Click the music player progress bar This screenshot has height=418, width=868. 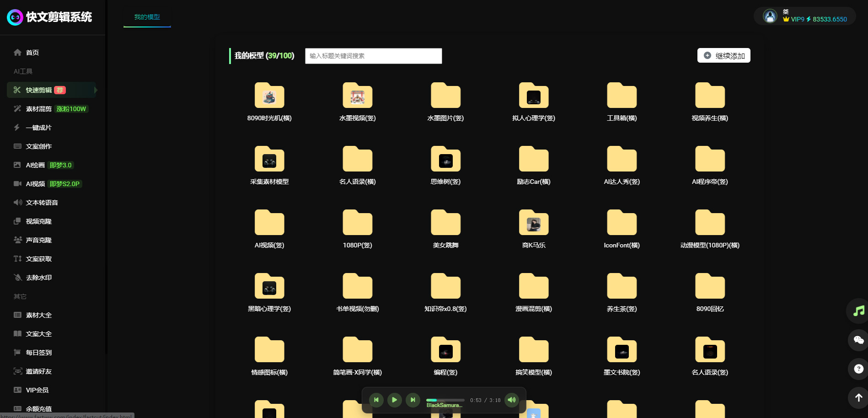coord(445,400)
